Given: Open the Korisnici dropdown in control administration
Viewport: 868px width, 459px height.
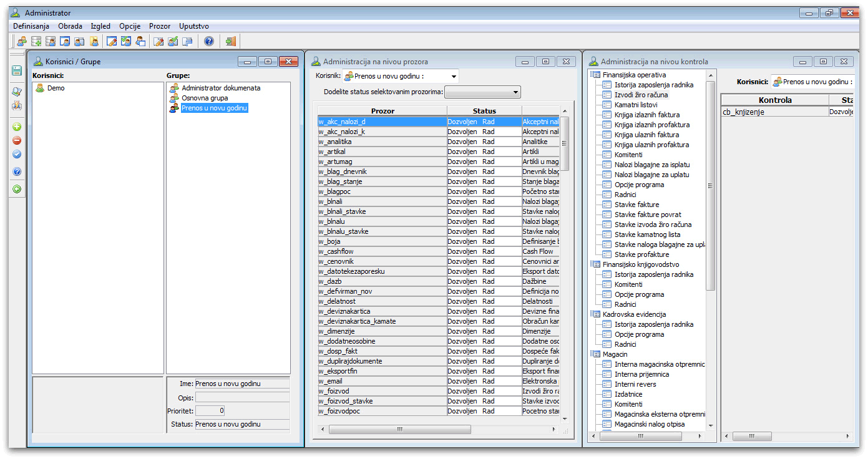Looking at the screenshot, I should [x=812, y=82].
